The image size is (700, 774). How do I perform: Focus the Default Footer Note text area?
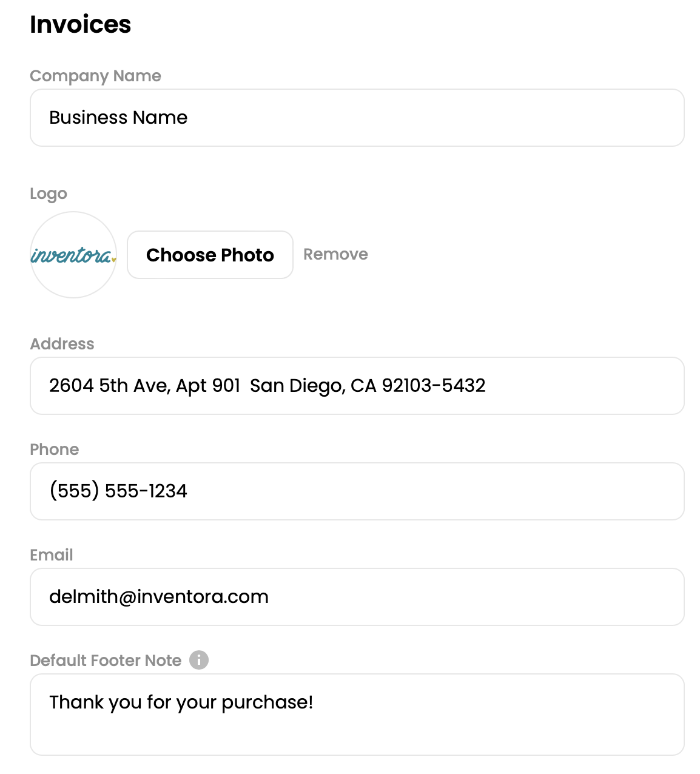pyautogui.click(x=357, y=715)
